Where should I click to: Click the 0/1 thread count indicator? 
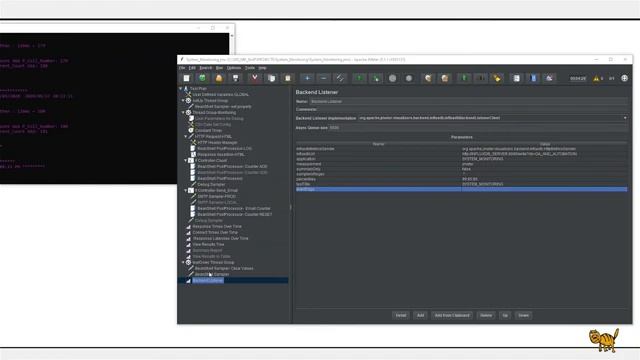coord(611,78)
